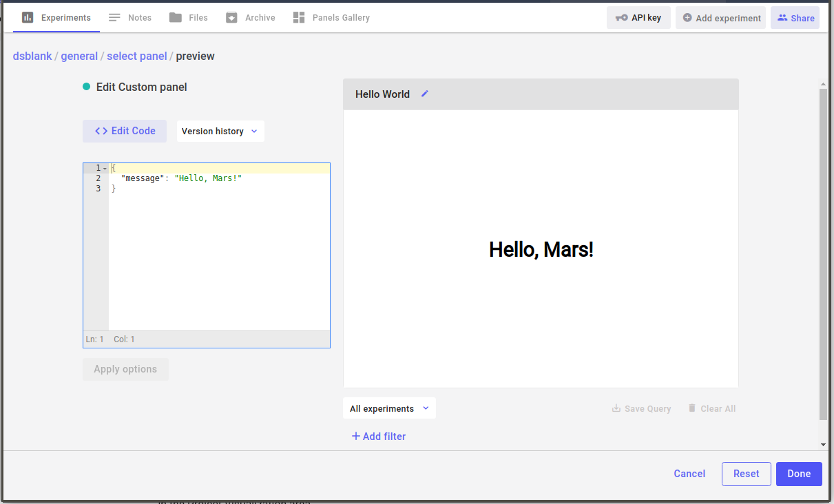Navigate to dsblank breadcrumb

click(32, 56)
